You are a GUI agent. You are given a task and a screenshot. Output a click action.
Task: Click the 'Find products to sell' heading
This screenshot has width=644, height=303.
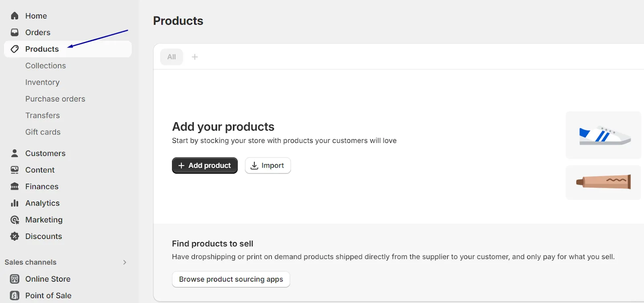[213, 244]
